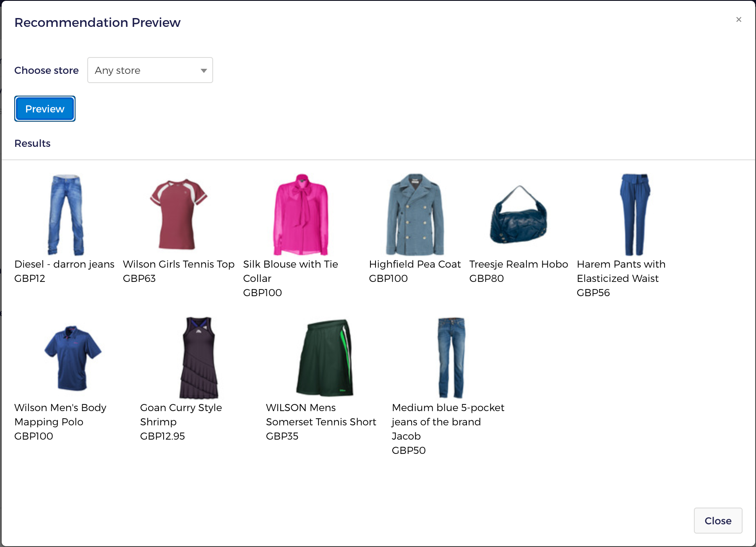
Task: Click the GBP56 price of Harem Pants
Action: (x=593, y=293)
